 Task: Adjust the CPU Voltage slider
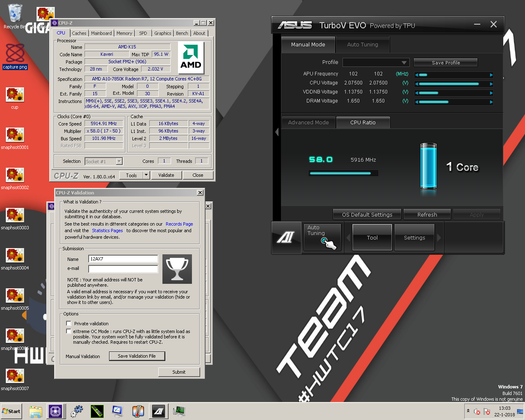(454, 84)
